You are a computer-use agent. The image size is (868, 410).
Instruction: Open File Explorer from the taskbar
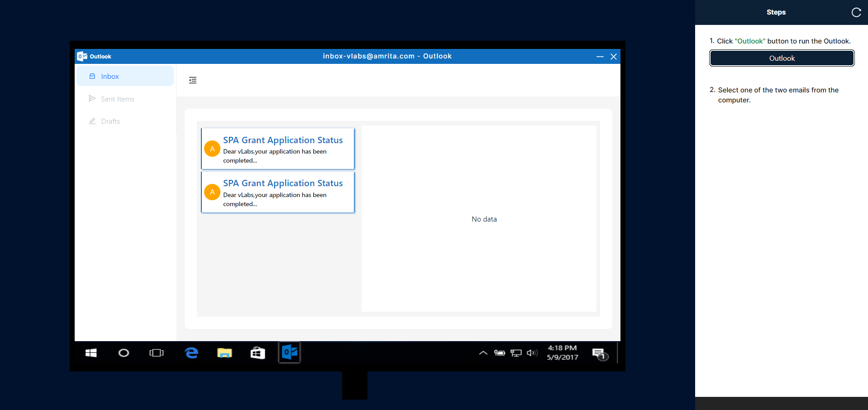(224, 353)
